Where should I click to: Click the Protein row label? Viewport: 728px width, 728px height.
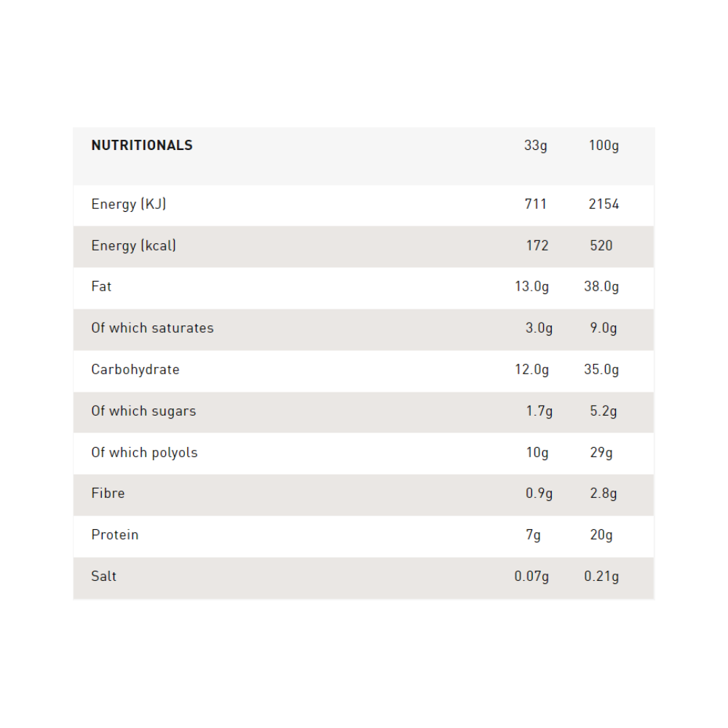tap(115, 535)
